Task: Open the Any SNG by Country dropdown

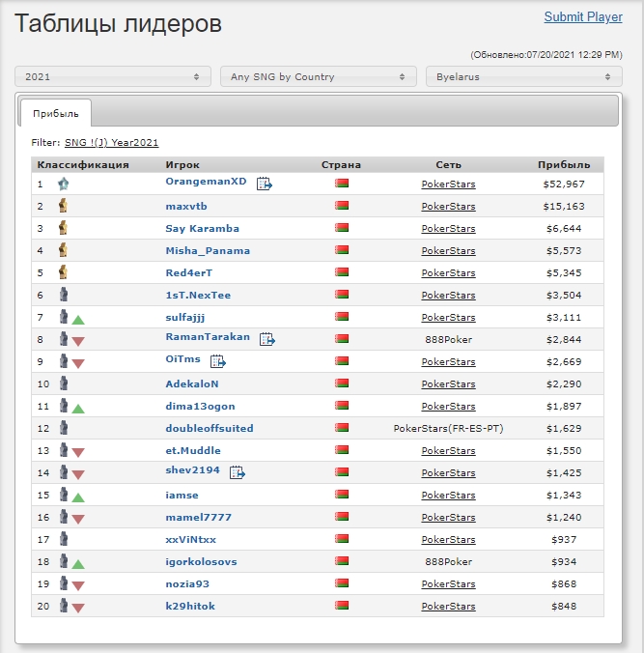Action: tap(319, 76)
